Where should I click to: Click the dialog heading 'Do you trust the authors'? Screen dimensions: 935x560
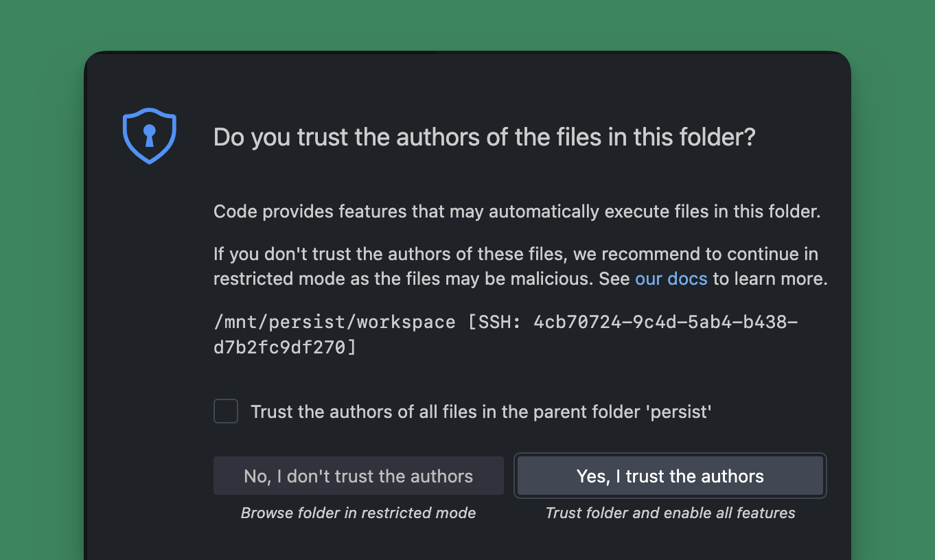click(x=484, y=137)
